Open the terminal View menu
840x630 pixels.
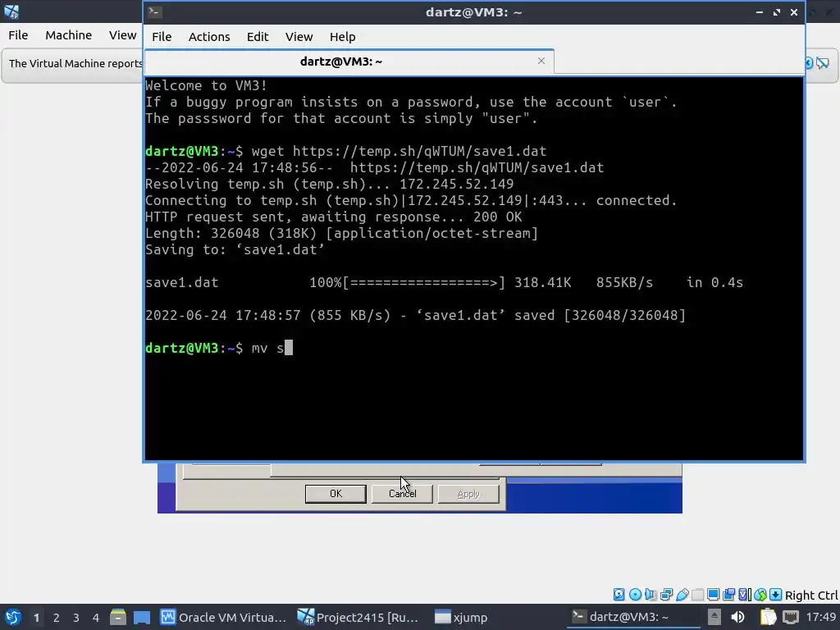click(299, 36)
